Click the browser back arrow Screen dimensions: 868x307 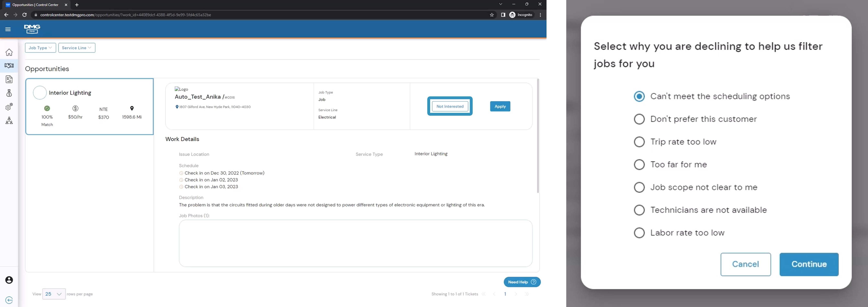[6, 15]
